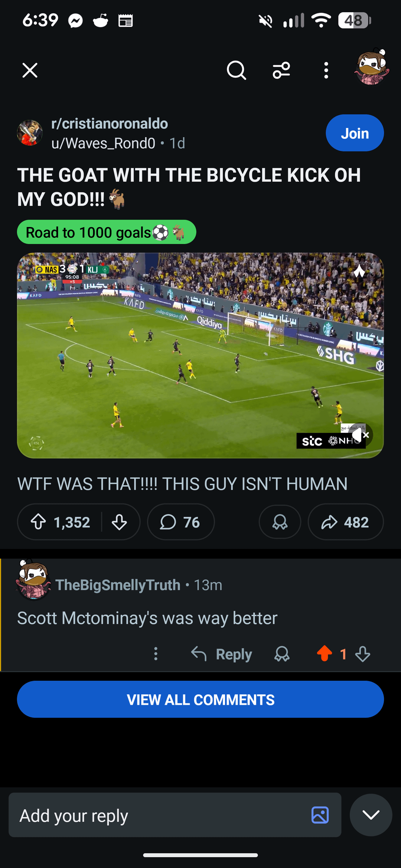Image resolution: width=401 pixels, height=868 pixels.
Task: Open the post's 76 comments
Action: [180, 522]
